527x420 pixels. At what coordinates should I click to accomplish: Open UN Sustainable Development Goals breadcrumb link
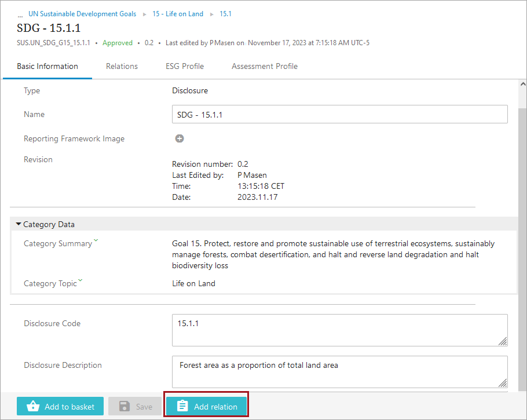pos(82,14)
